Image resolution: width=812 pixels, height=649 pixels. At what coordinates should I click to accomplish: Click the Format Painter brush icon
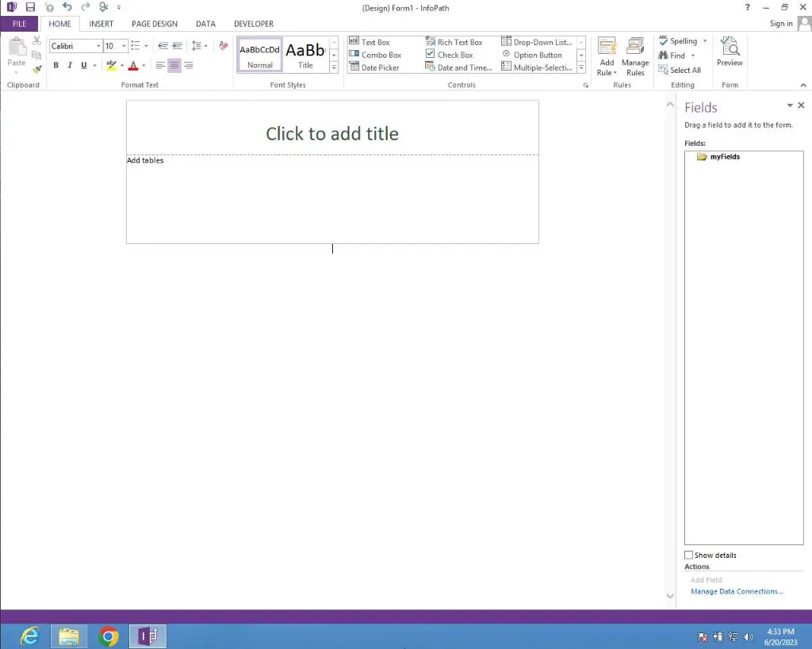click(x=36, y=69)
